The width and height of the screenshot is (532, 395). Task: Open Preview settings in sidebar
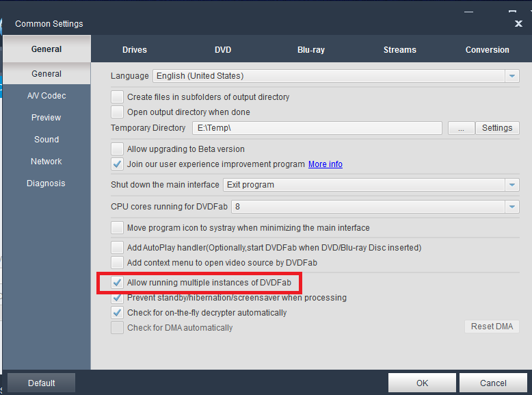point(46,118)
